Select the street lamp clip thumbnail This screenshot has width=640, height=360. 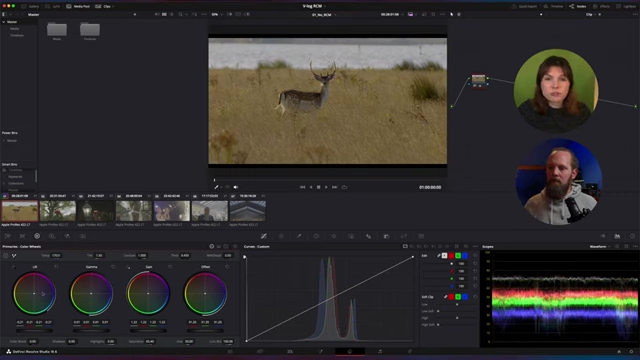[x=96, y=211]
